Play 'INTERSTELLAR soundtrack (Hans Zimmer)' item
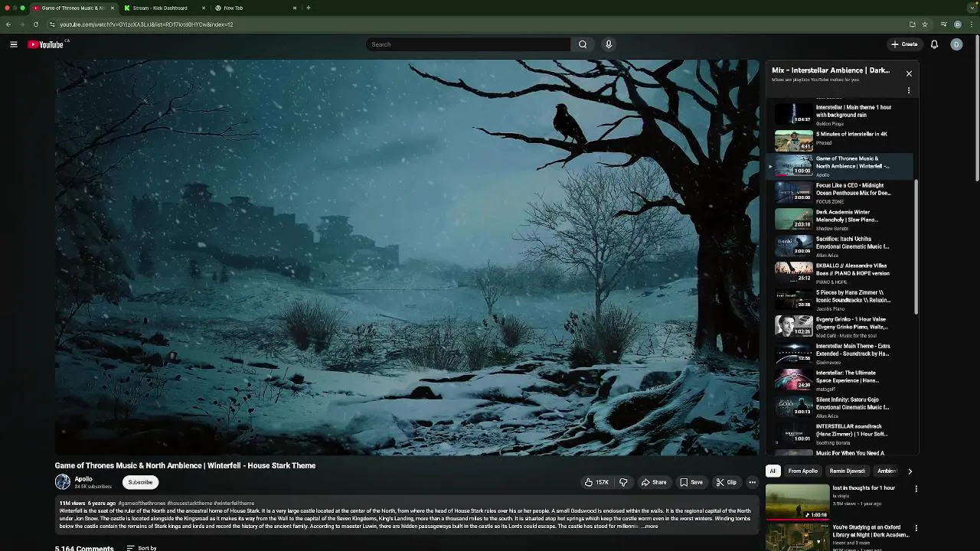980x551 pixels. point(841,434)
